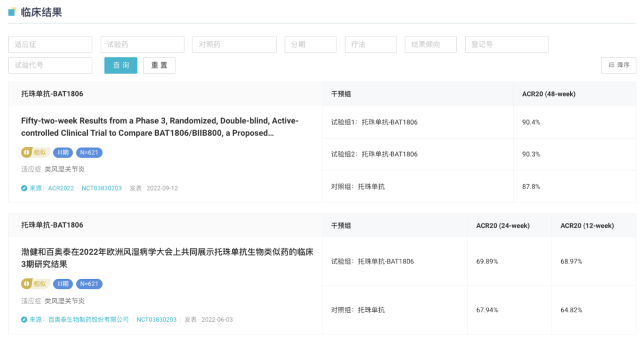Screen dimensions: 644x341
Task: Open the 分期 filter dropdown
Action: point(311,44)
